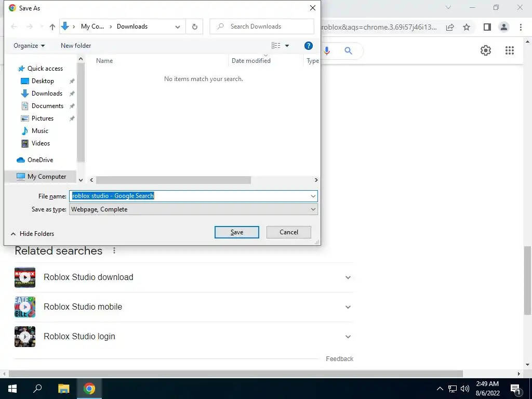
Task: Open the recent locations dropdown arrow beside Forward
Action: (42, 26)
